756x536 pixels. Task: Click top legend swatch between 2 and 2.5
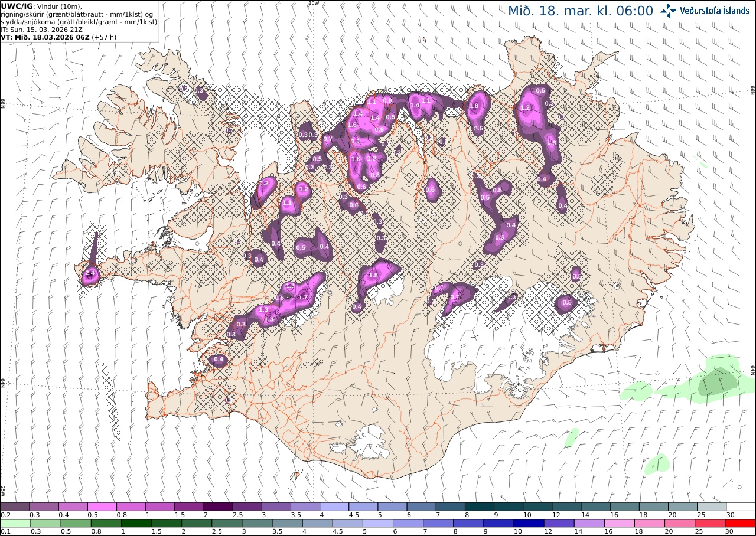pyautogui.click(x=218, y=506)
